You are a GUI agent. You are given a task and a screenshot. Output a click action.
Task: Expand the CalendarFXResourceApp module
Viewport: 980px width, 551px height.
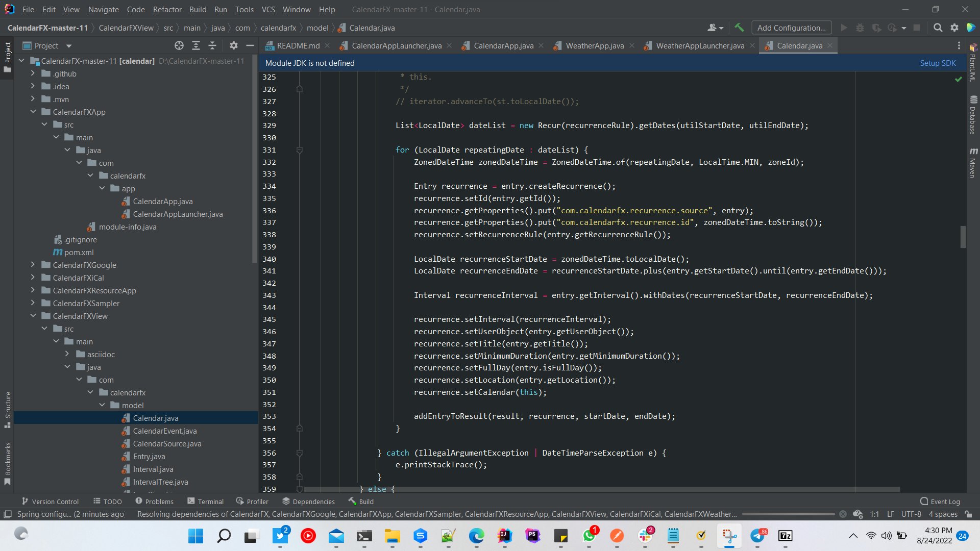coord(33,290)
